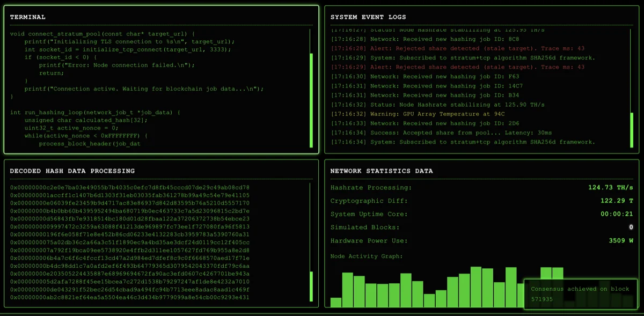644x316 pixels.
Task: Select hash row starting 0x000000006b4a7c6f
Action: [130, 258]
